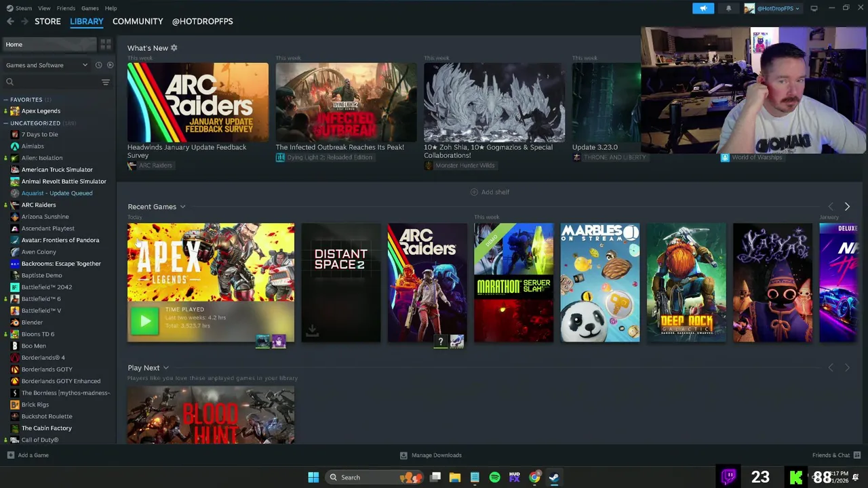Click the green Play button for Apex Legends

click(144, 321)
